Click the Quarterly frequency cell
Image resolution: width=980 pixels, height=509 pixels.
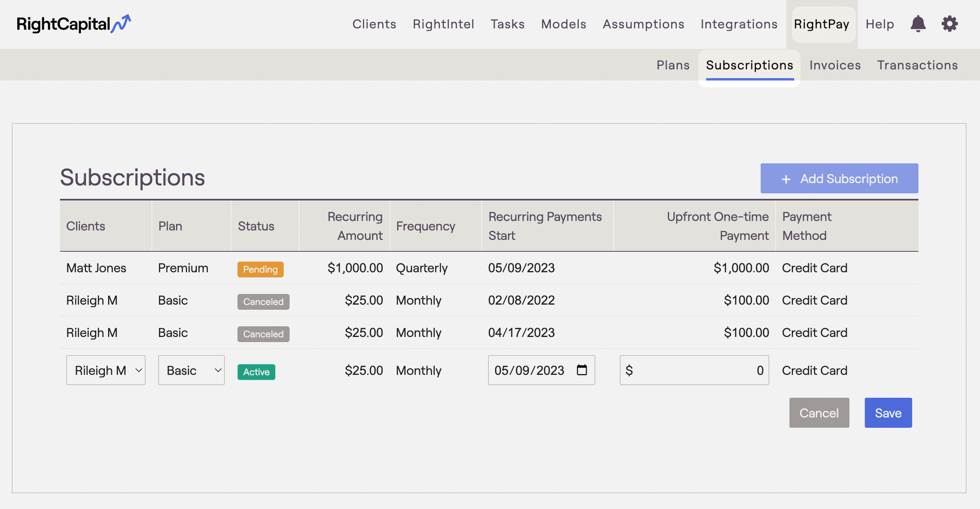[x=422, y=268]
